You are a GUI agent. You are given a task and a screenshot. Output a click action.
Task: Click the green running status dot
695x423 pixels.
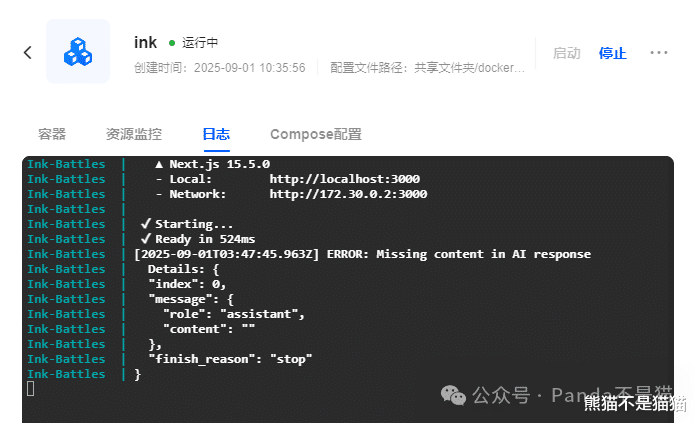(x=172, y=43)
